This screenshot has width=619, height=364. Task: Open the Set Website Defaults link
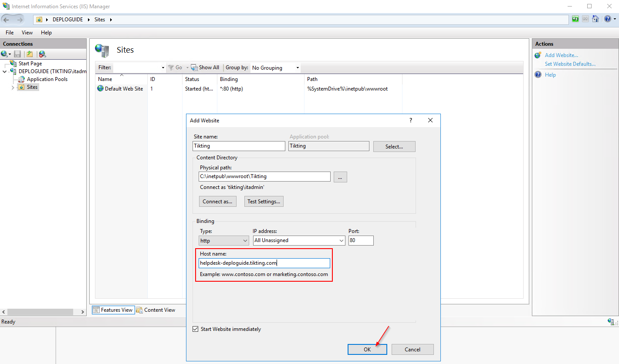click(x=570, y=64)
